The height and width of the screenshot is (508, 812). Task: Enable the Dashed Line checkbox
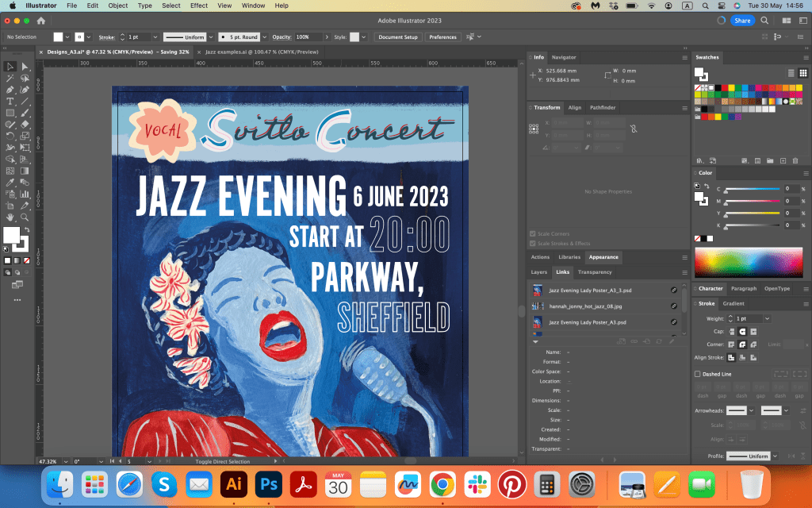[x=698, y=374]
